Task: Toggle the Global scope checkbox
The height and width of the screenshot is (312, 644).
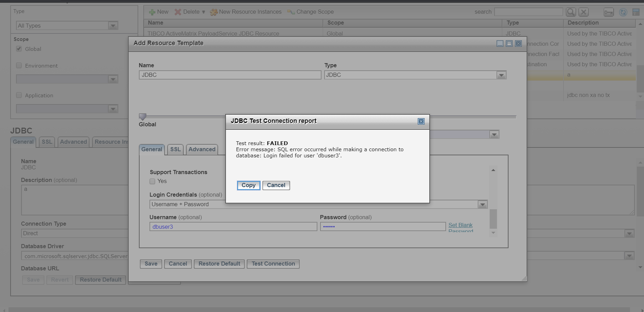Action: point(19,49)
